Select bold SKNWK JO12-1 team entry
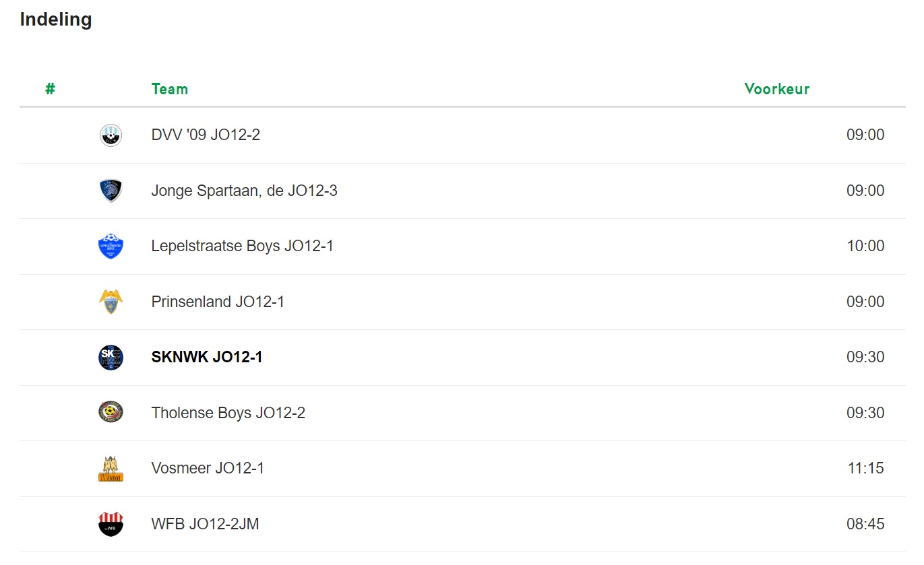Image resolution: width=924 pixels, height=565 pixels. point(207,357)
